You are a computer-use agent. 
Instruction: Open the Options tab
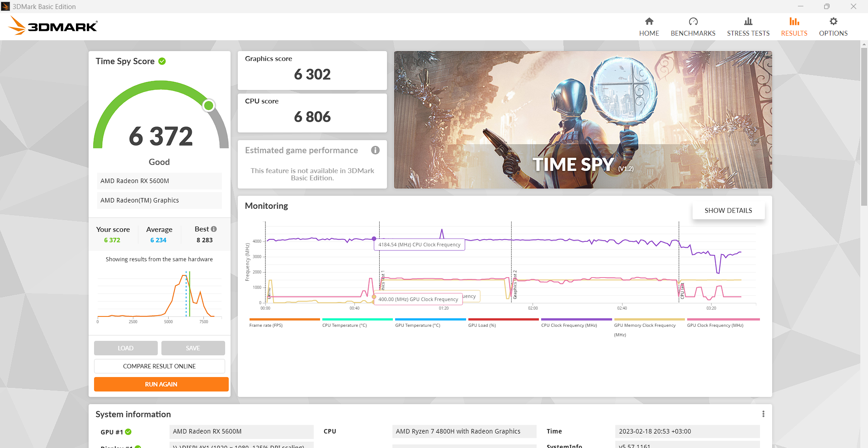point(833,27)
